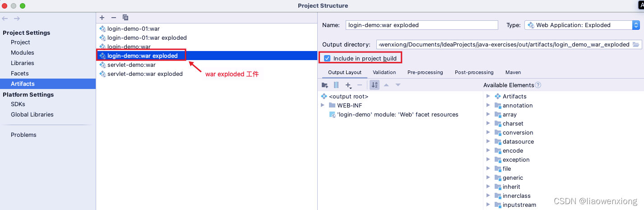Copy the selected artifact
This screenshot has height=210, width=644.
125,18
